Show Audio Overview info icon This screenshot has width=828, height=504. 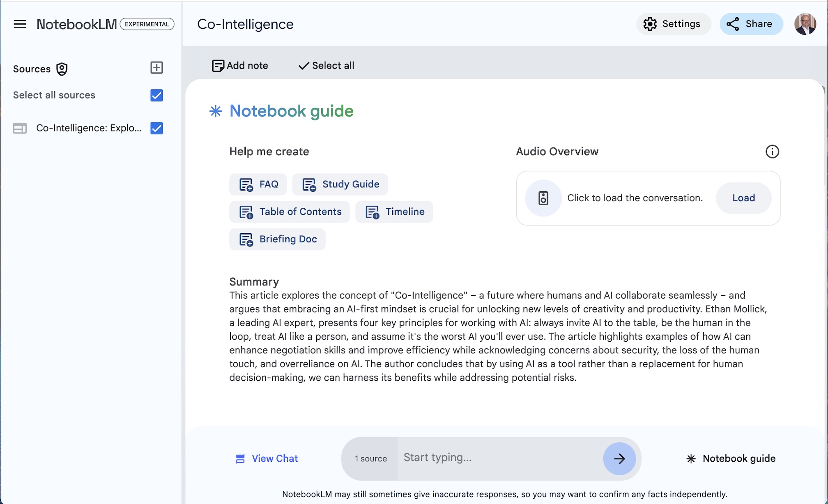pyautogui.click(x=772, y=152)
